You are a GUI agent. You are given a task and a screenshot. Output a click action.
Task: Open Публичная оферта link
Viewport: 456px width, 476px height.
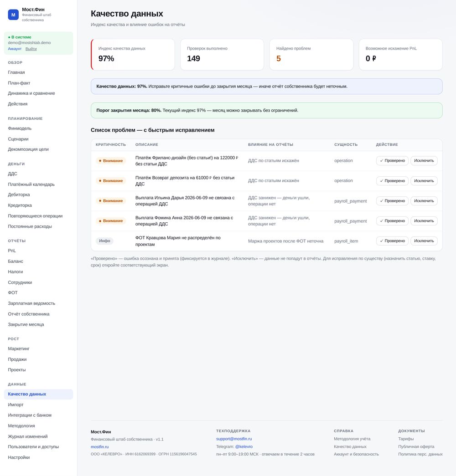[x=416, y=446]
